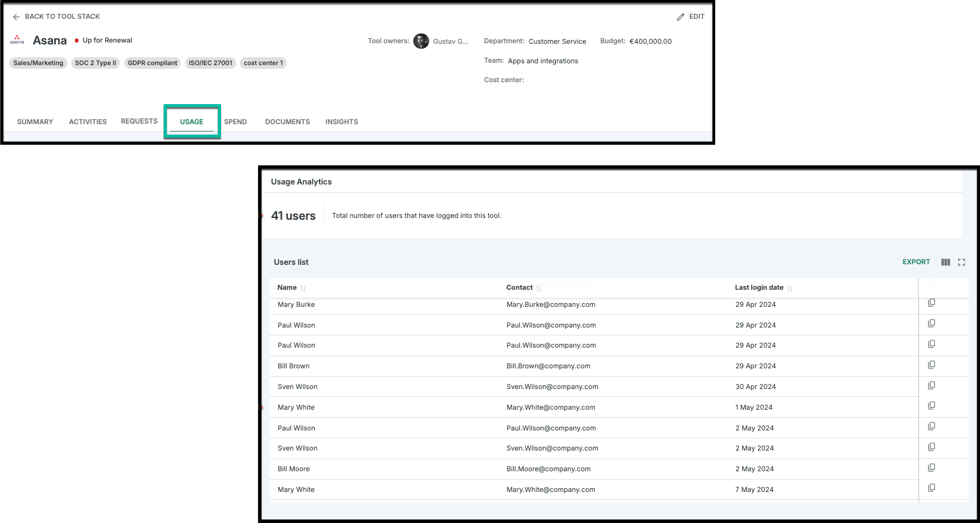
Task: Click the 41 users count
Action: coord(293,216)
